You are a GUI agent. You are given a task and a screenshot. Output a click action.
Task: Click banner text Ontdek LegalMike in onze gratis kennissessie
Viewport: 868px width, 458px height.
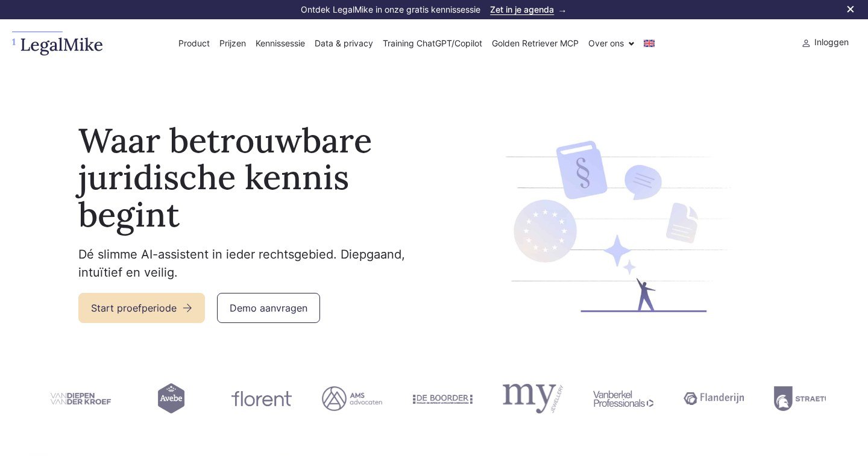click(x=391, y=10)
